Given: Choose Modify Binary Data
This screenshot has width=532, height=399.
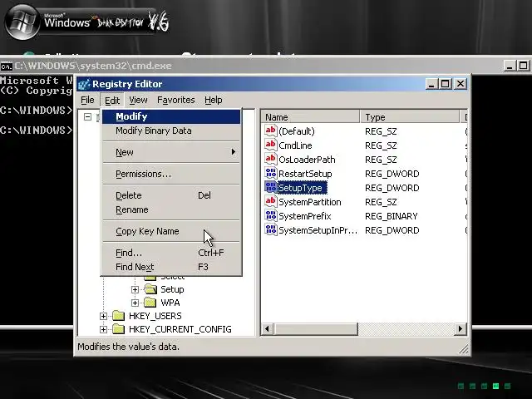Looking at the screenshot, I should pyautogui.click(x=171, y=131).
